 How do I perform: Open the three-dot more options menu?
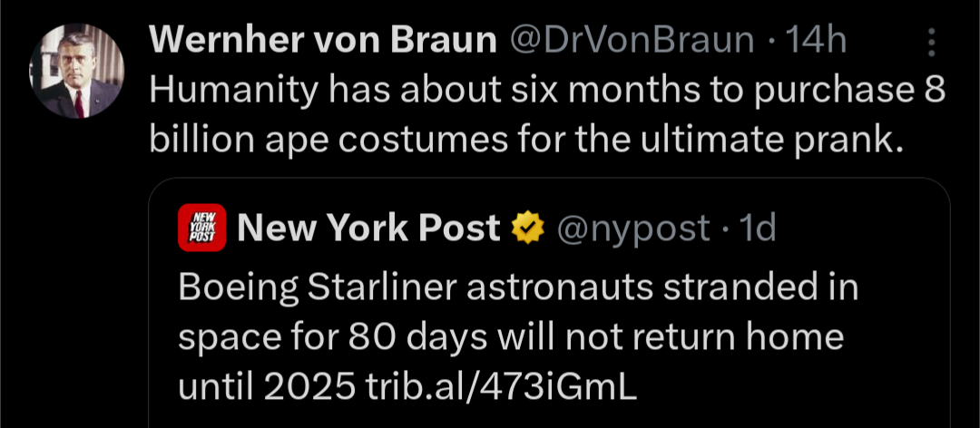click(x=931, y=42)
